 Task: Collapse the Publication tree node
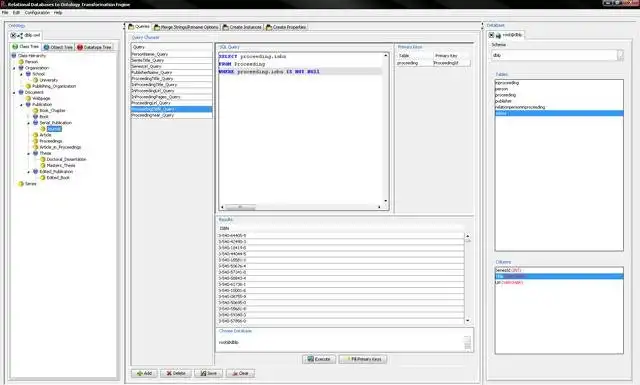22,105
